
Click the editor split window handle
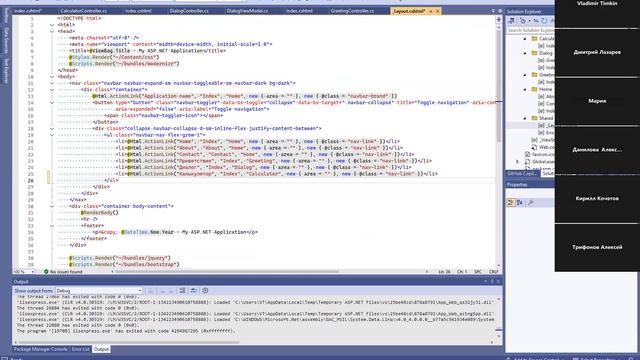tap(499, 19)
